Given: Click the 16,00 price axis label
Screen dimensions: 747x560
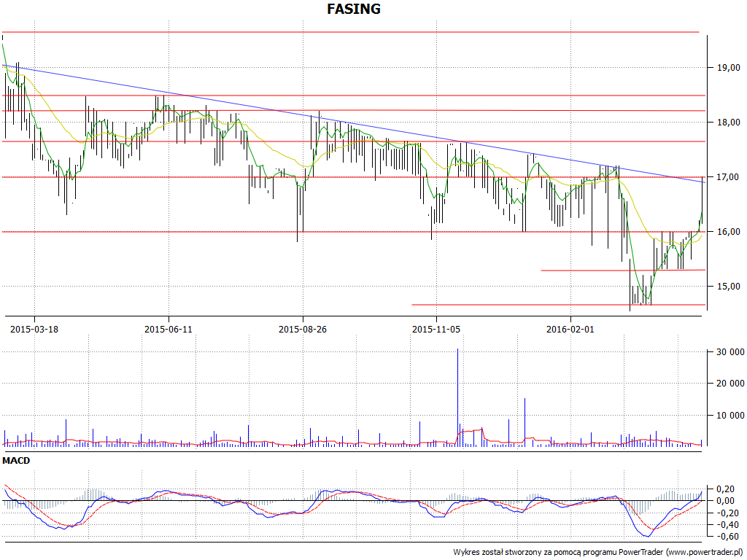Looking at the screenshot, I should (729, 232).
